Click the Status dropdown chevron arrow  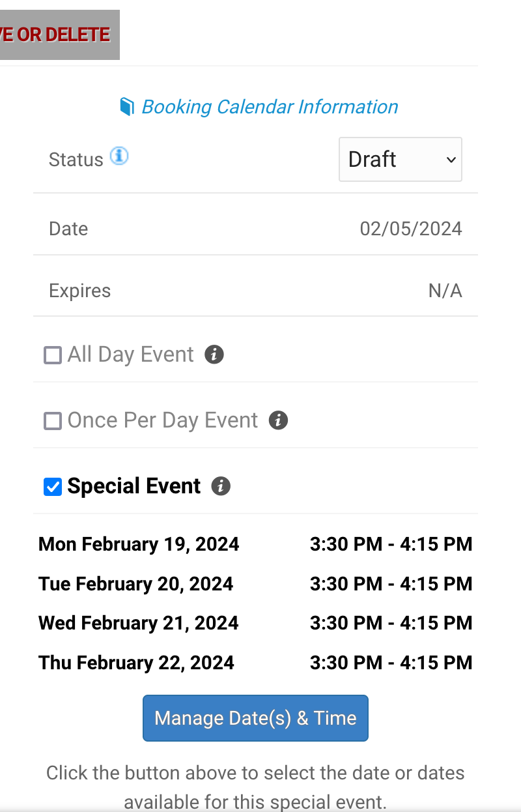pos(451,160)
